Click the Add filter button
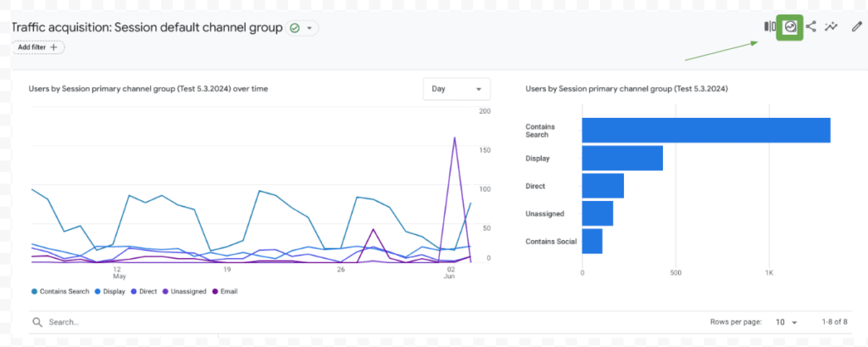Screen dimensions: 868x347 [38, 48]
